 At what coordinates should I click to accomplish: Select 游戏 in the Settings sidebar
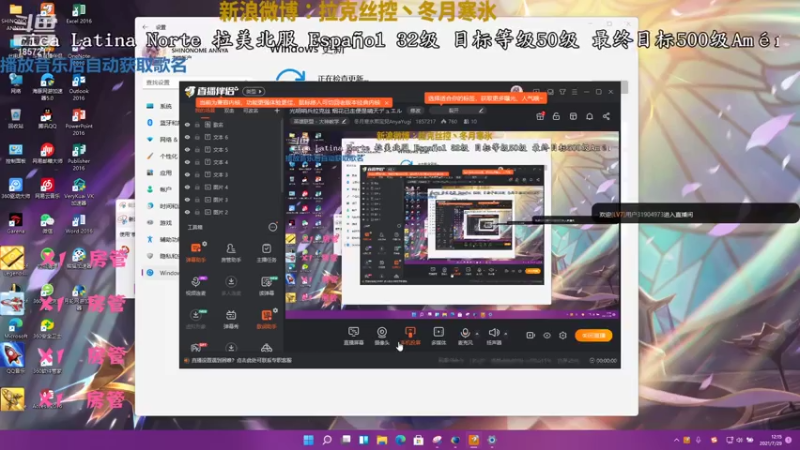pos(161,222)
